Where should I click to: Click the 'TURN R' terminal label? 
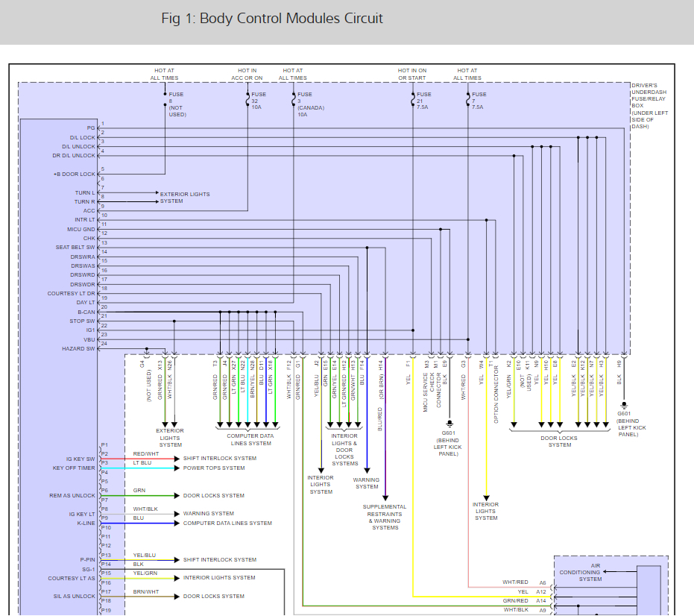click(84, 201)
